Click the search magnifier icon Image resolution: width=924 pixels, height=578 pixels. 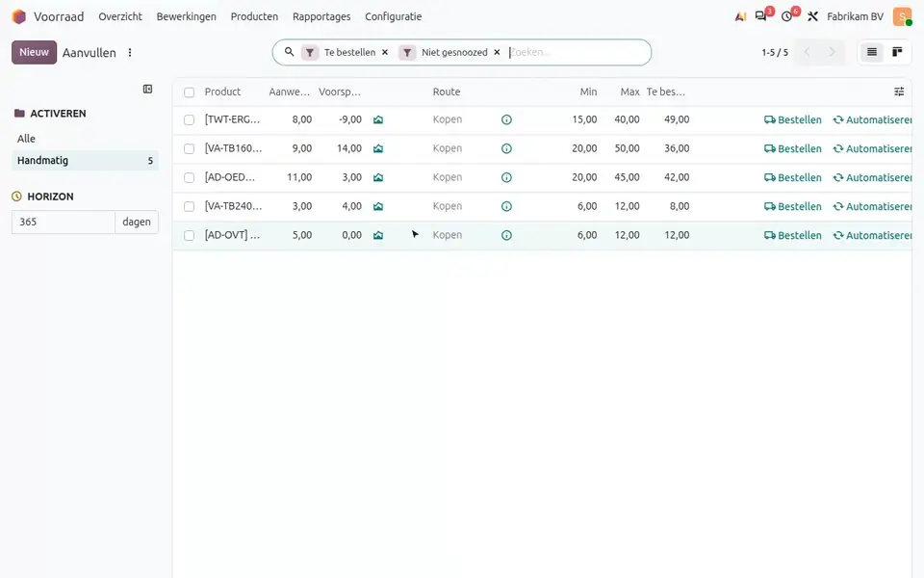289,52
